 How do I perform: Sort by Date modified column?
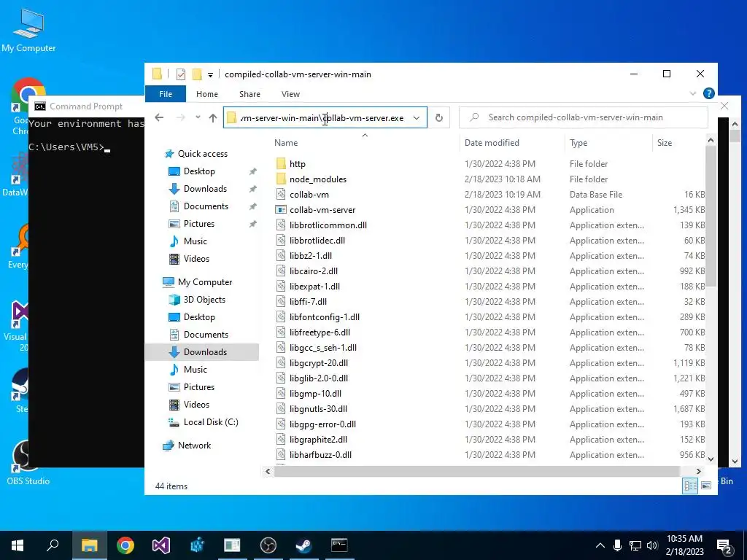492,143
